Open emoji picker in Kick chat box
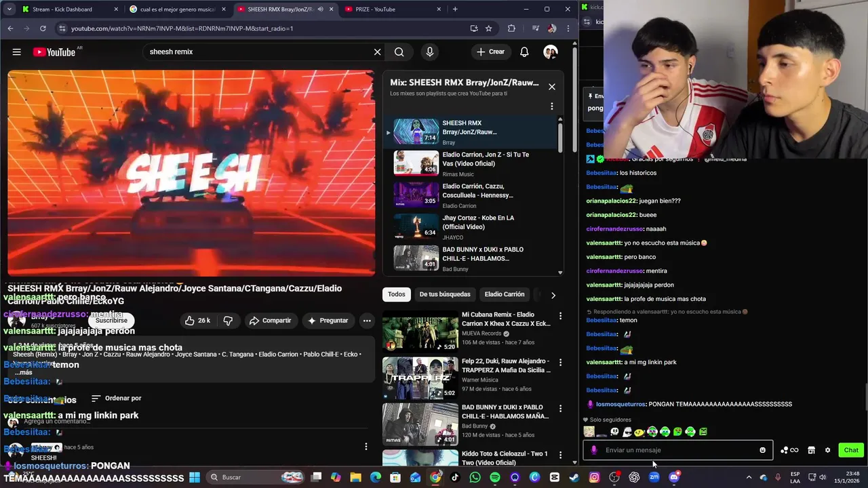 pos(762,450)
